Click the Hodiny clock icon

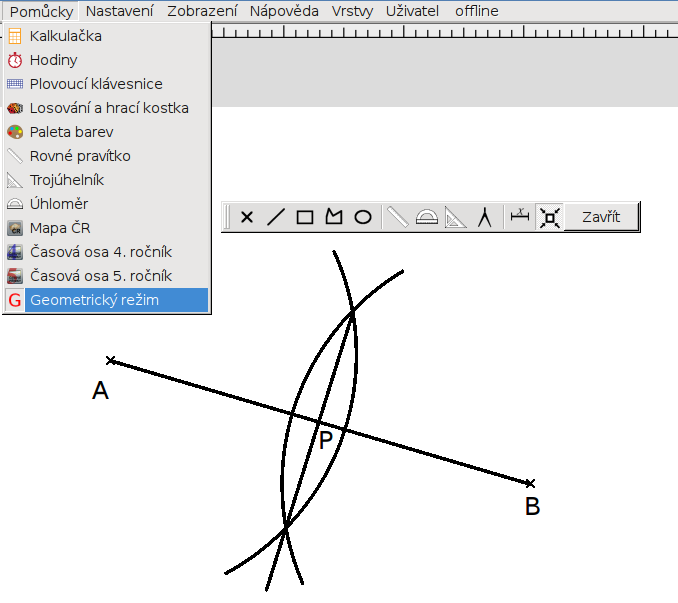(x=15, y=60)
